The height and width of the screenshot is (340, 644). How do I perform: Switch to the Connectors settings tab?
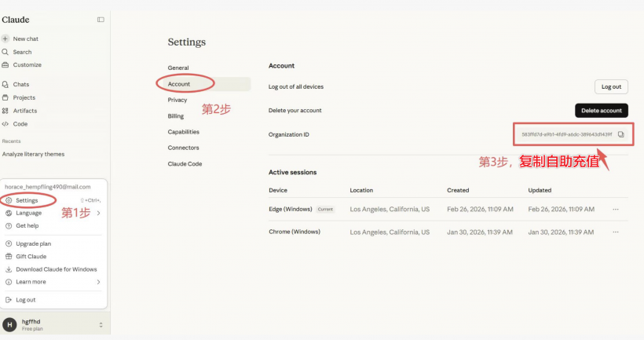183,148
